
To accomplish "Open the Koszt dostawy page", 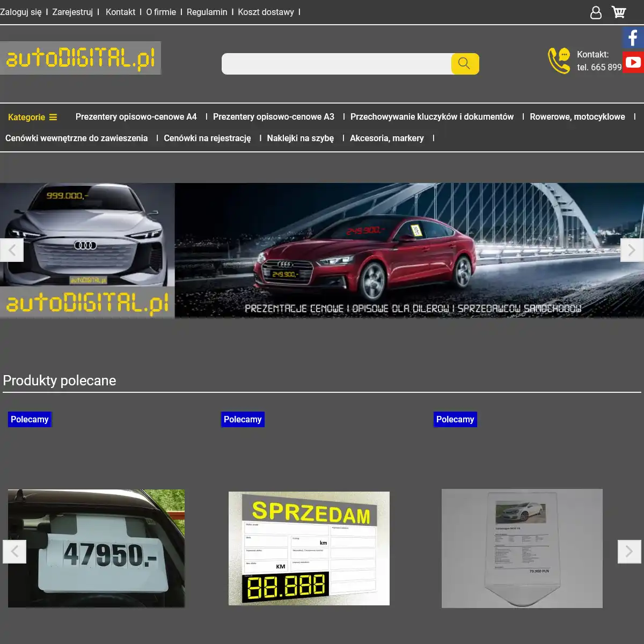I will pos(267,12).
